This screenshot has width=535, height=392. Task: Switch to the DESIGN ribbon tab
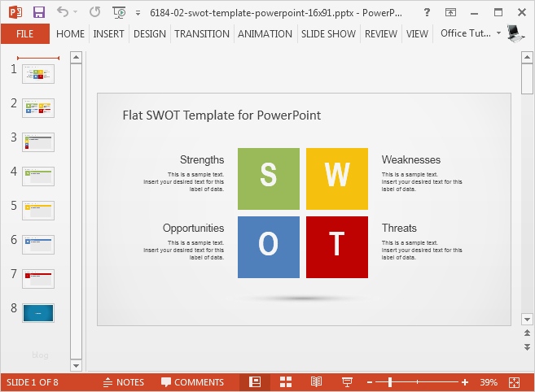150,33
